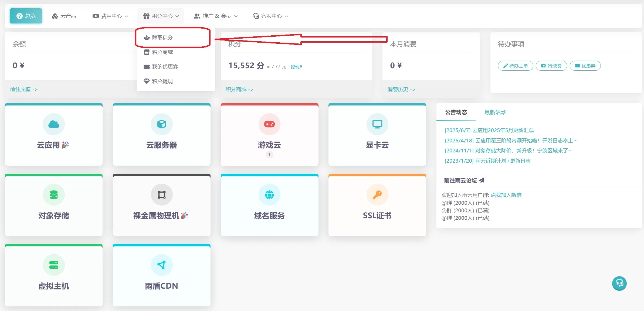Open the 客服中心 dropdown menu

tap(270, 16)
